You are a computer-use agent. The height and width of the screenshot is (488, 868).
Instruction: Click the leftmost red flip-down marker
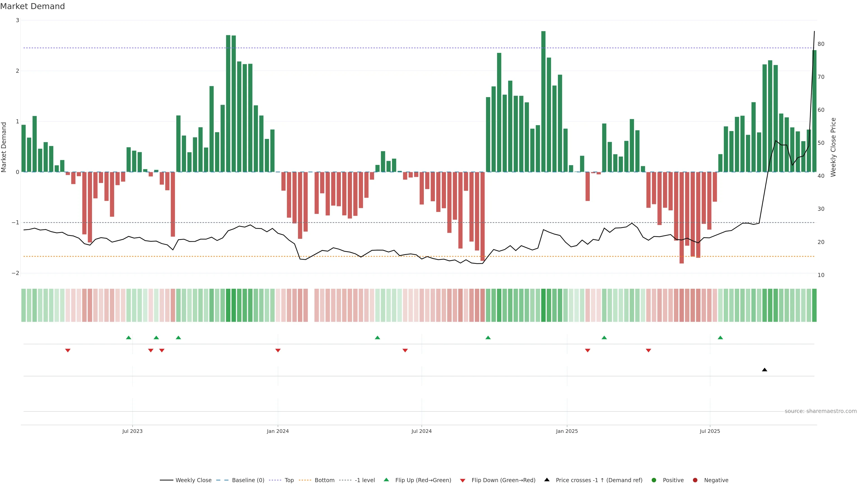[68, 351]
